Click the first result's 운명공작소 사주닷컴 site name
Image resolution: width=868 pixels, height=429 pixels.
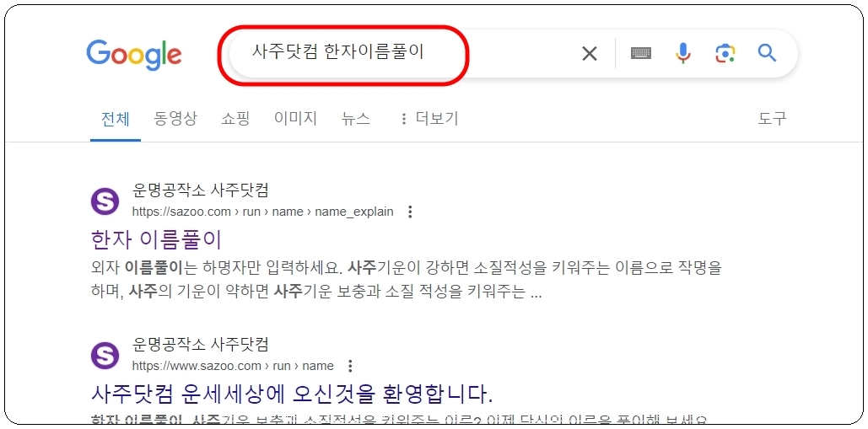(x=201, y=190)
